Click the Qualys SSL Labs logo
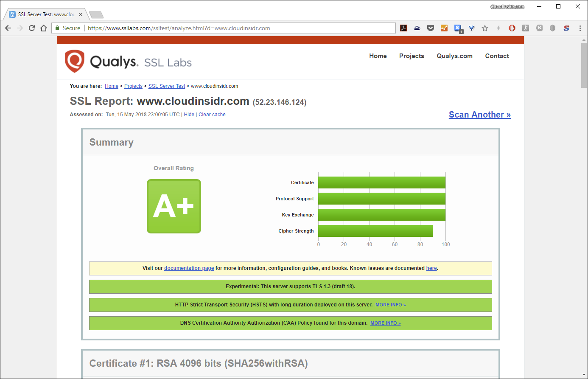Image resolution: width=588 pixels, height=379 pixels. pyautogui.click(x=128, y=62)
